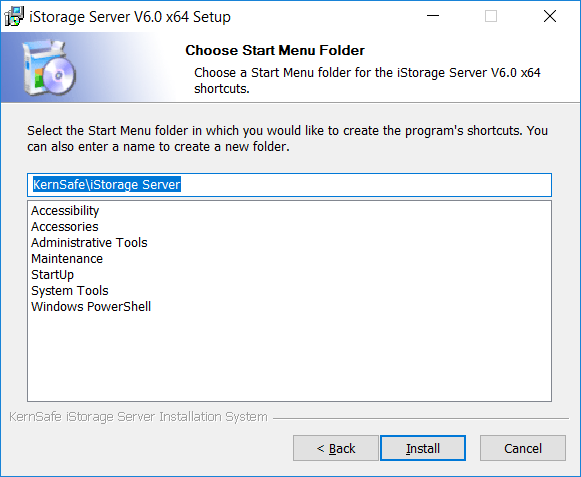The height and width of the screenshot is (477, 581).
Task: Choose the System Tools folder
Action: [70, 291]
